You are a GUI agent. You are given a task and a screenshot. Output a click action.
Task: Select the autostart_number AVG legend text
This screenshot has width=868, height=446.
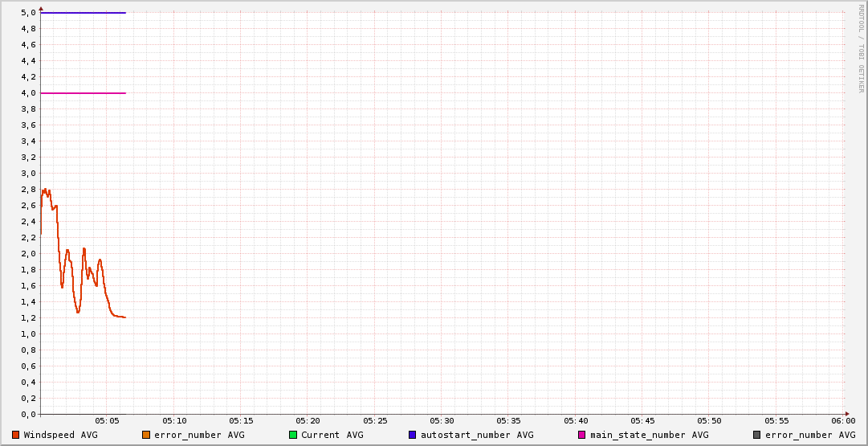coord(476,435)
